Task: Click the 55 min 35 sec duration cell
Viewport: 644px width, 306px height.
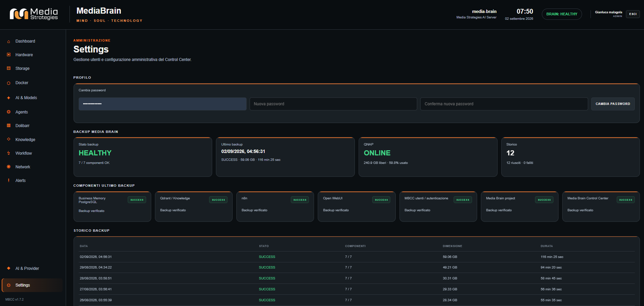Action: pos(551,300)
